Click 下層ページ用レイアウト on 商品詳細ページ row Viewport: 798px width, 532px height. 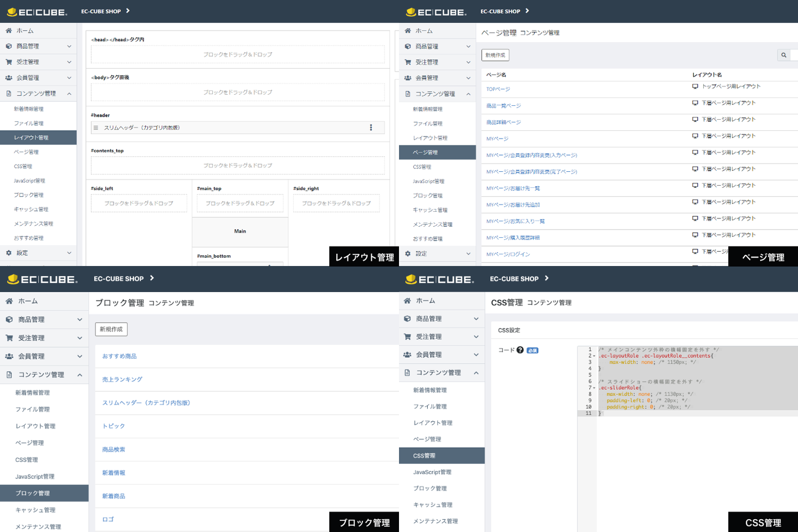tap(729, 120)
